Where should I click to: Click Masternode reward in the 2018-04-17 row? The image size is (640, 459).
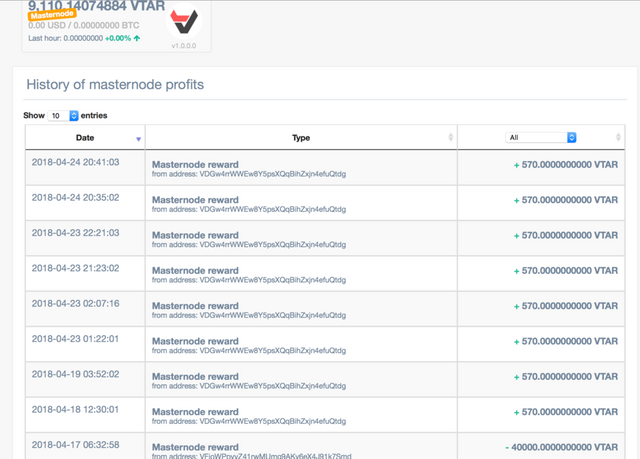[195, 447]
